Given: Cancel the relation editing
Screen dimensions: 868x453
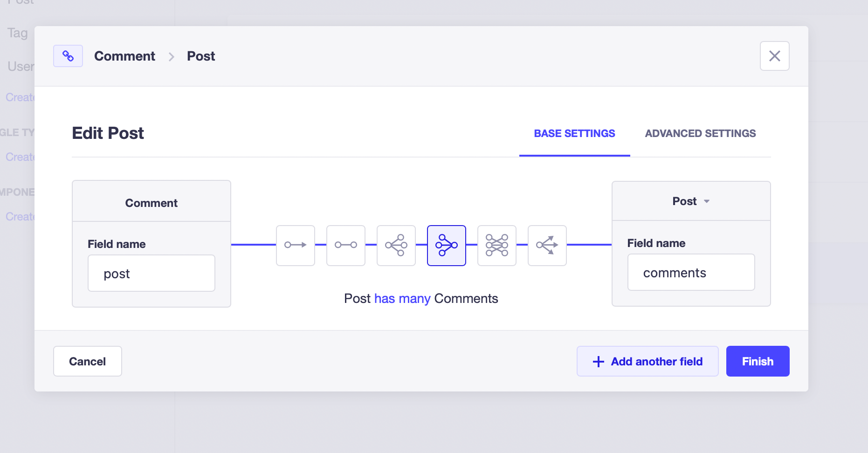Looking at the screenshot, I should pyautogui.click(x=88, y=361).
